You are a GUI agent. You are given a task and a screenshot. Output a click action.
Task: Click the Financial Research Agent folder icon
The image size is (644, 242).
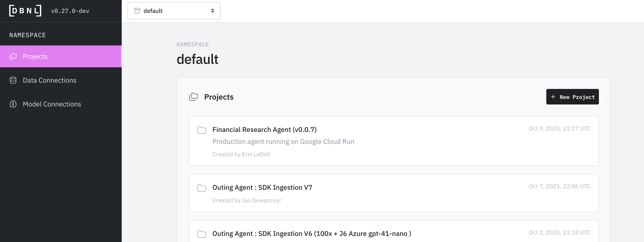pos(201,130)
